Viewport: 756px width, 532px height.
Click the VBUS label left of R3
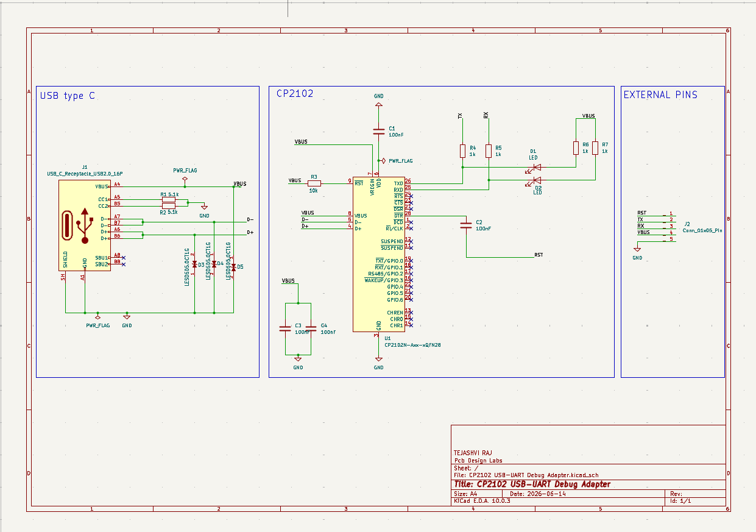(x=295, y=180)
